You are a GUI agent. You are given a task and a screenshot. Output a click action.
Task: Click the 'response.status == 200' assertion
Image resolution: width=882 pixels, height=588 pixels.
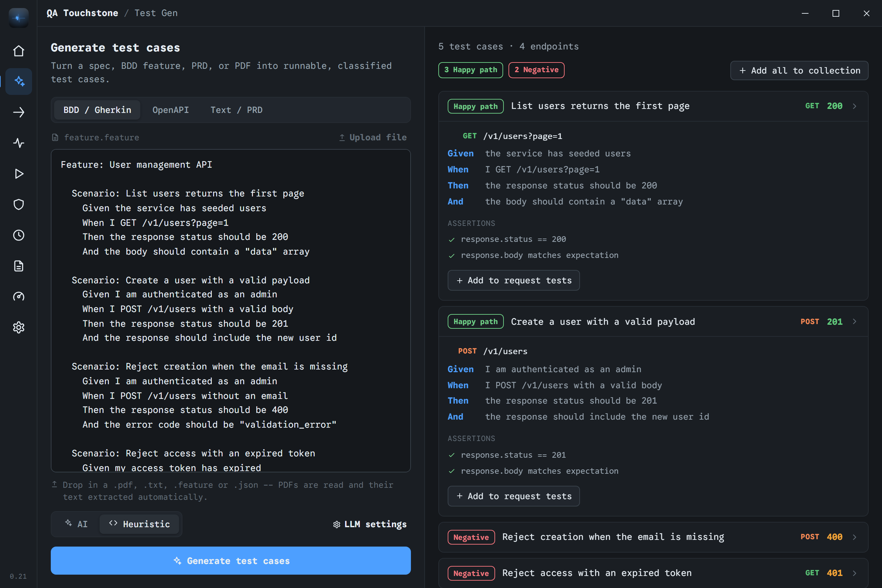coord(513,239)
